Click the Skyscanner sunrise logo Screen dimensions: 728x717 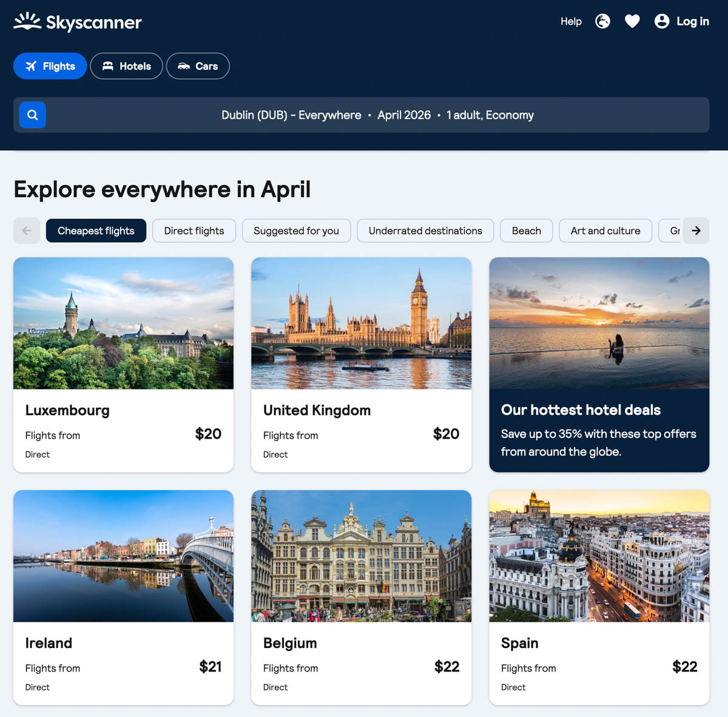point(27,21)
